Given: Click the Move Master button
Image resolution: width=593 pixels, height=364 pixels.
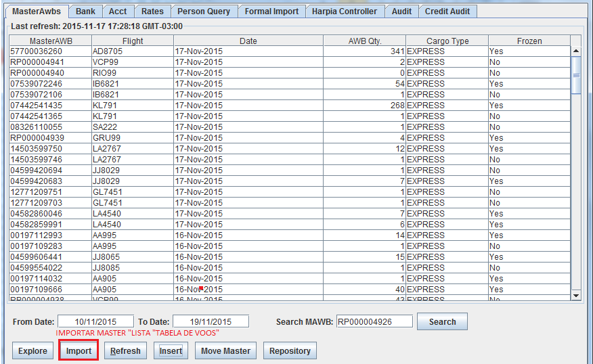Looking at the screenshot, I should pyautogui.click(x=226, y=350).
